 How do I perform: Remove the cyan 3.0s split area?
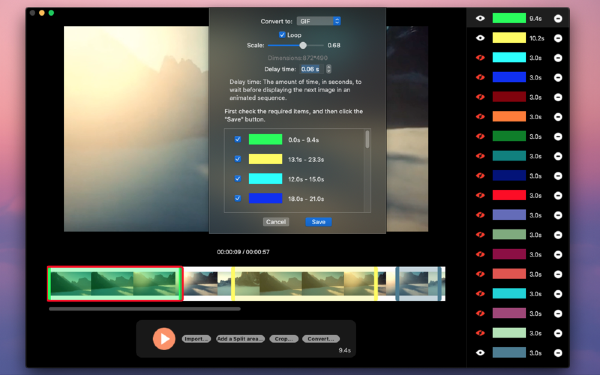click(558, 58)
